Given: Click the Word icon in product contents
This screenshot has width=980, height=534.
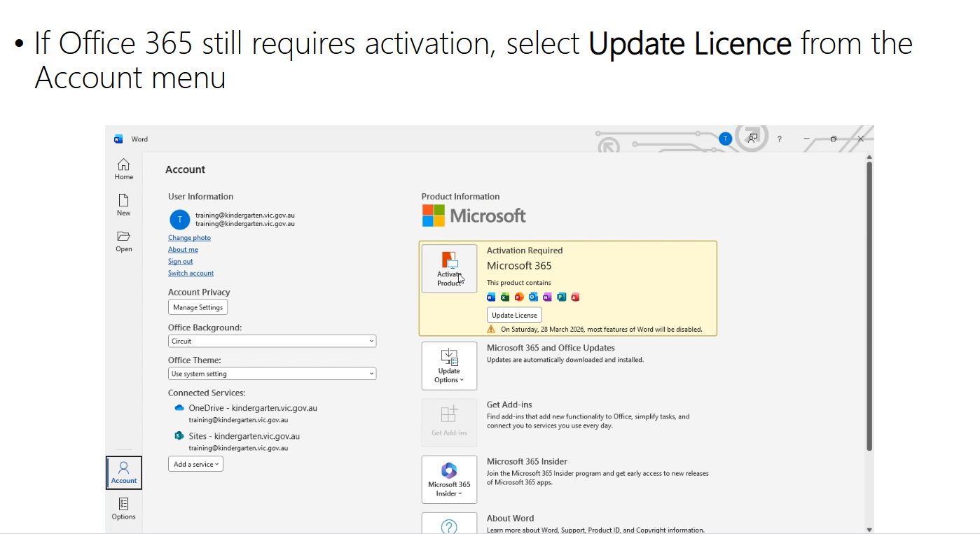Looking at the screenshot, I should (491, 297).
